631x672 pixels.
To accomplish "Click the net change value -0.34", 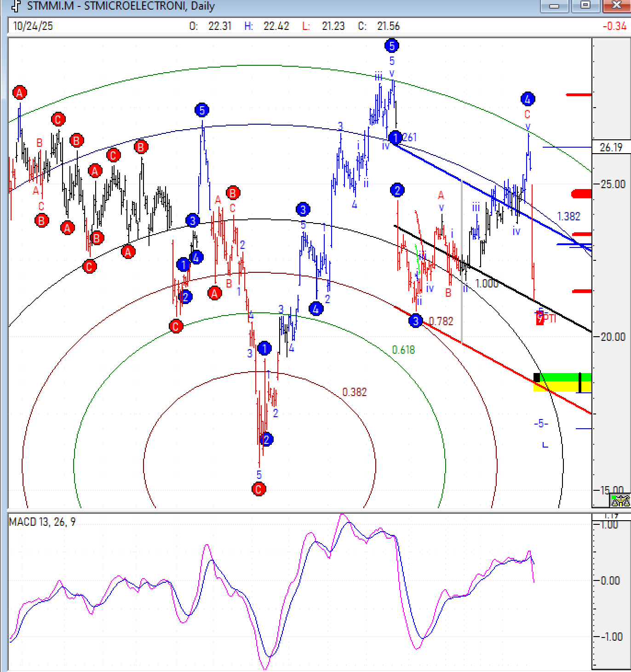I will click(614, 26).
